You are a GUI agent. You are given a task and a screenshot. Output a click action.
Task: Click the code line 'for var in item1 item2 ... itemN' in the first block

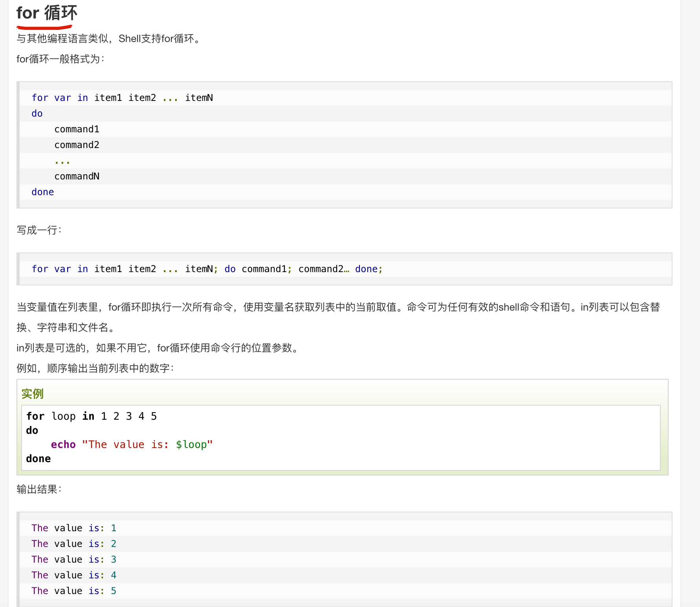(x=122, y=98)
